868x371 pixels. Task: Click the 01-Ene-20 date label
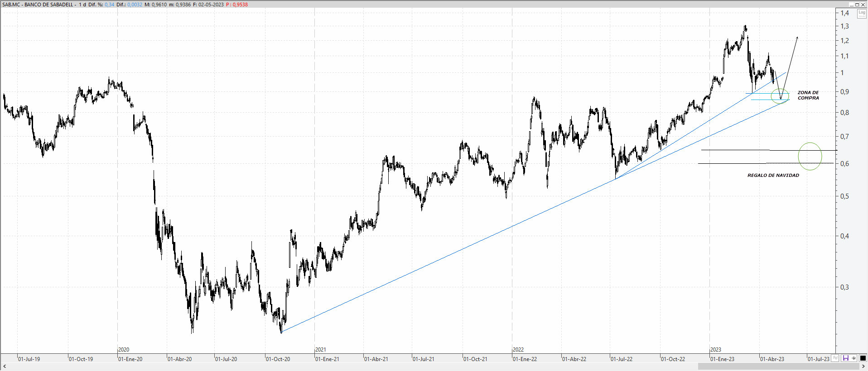coord(130,359)
